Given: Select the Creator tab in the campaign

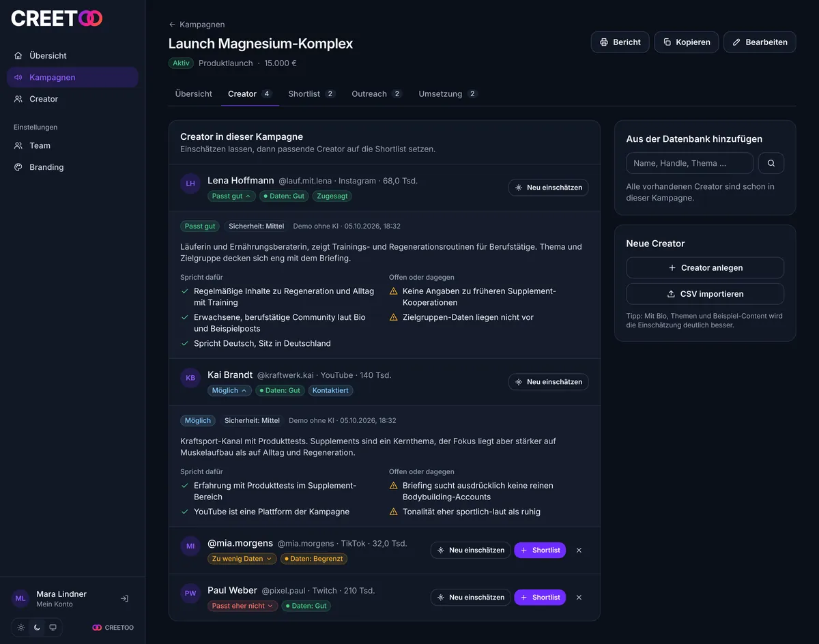Looking at the screenshot, I should [x=250, y=93].
